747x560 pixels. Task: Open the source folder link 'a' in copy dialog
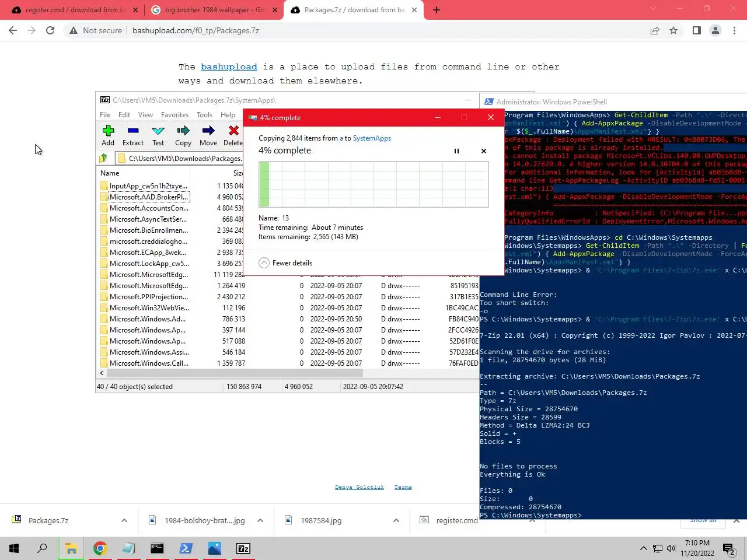[342, 138]
